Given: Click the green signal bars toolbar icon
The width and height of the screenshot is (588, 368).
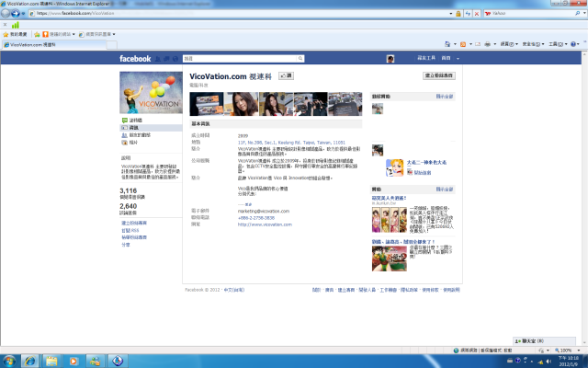Looking at the screenshot, I should [16, 25].
